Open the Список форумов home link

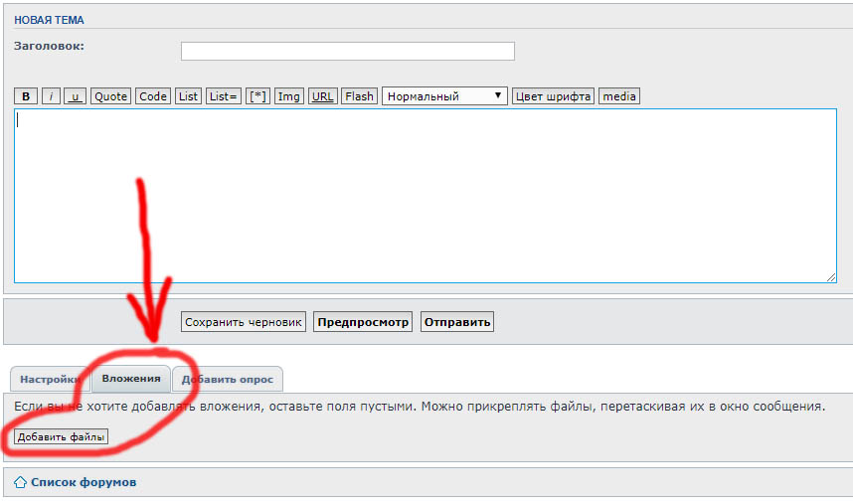click(83, 482)
